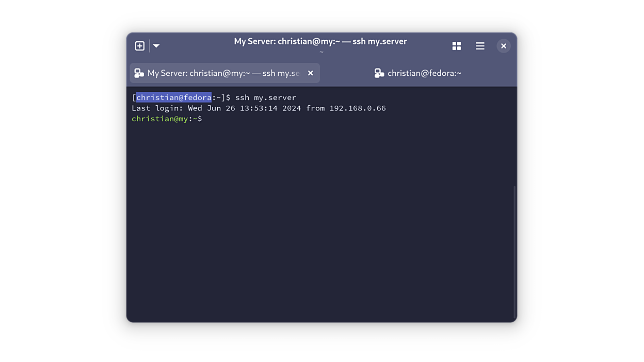Click the vertical terminal scrollbar

[x=514, y=252]
